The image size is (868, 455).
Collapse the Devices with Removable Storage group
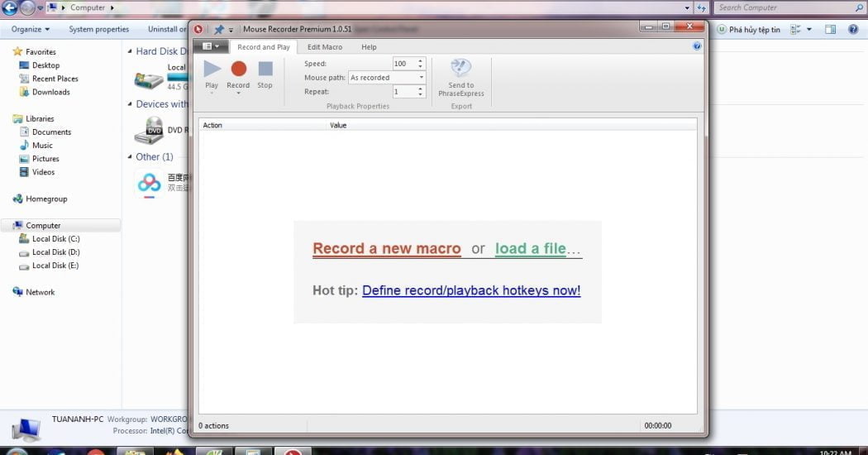click(130, 104)
